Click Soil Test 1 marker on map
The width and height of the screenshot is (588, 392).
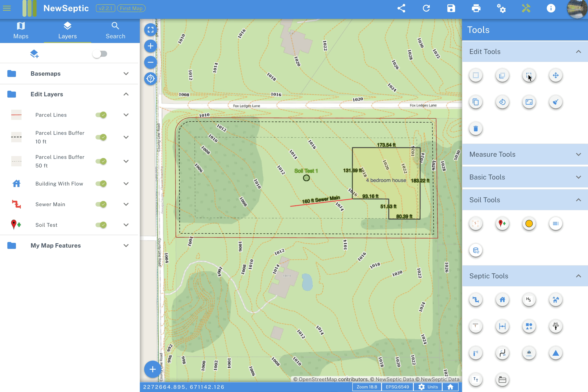pyautogui.click(x=306, y=178)
